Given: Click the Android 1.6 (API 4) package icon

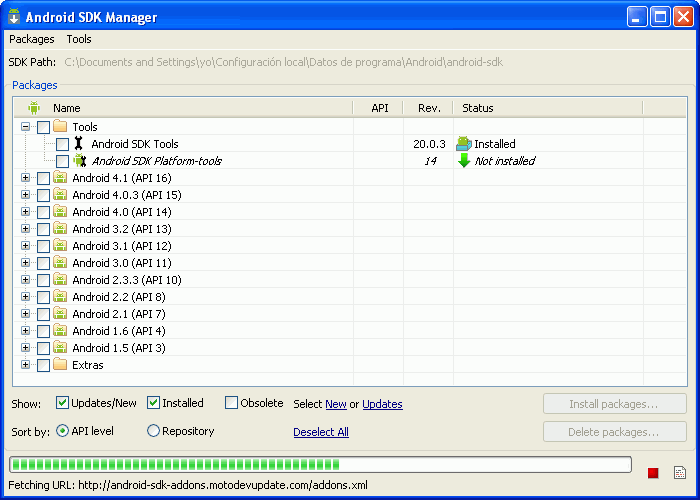Looking at the screenshot, I should coord(60,330).
